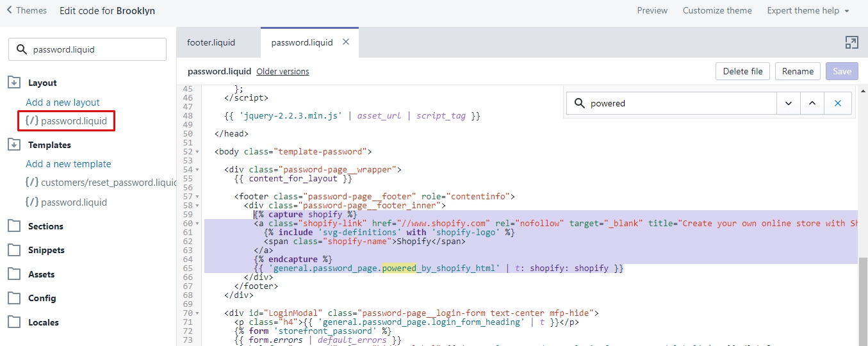Click the Rename button
Viewport: 868px width, 346px height.
(x=798, y=71)
